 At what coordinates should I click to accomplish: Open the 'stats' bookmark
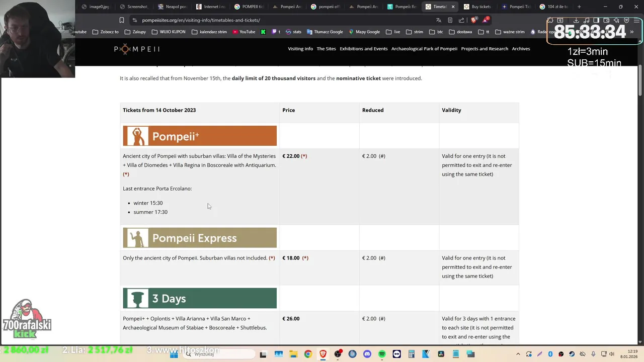pos(293,32)
